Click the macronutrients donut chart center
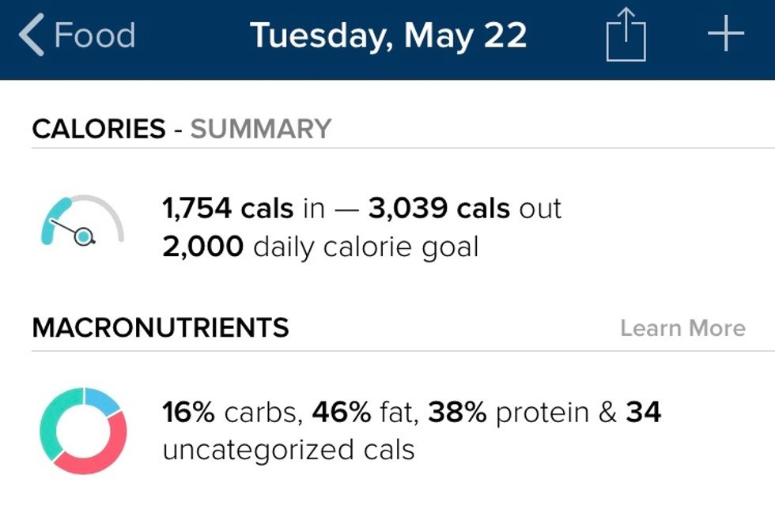 point(83,431)
